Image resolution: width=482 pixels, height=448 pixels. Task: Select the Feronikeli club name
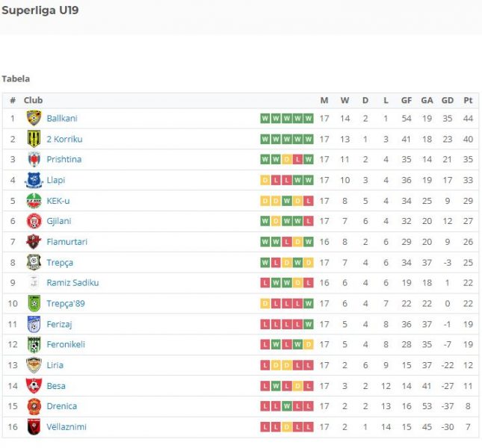[66, 344]
